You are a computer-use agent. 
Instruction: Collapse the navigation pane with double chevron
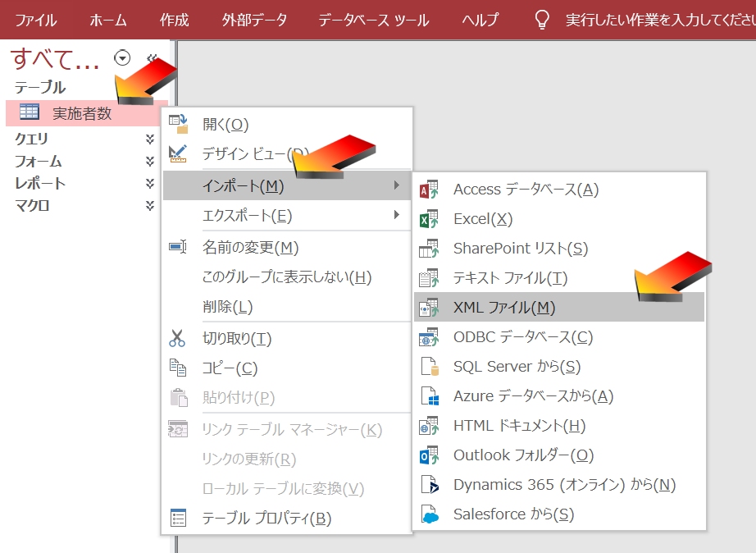[x=153, y=58]
